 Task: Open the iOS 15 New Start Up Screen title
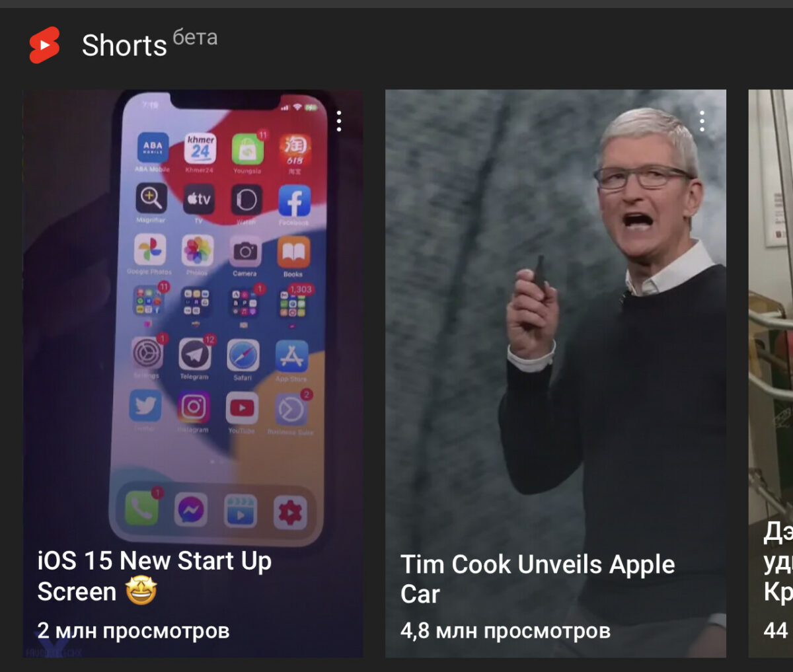click(155, 576)
